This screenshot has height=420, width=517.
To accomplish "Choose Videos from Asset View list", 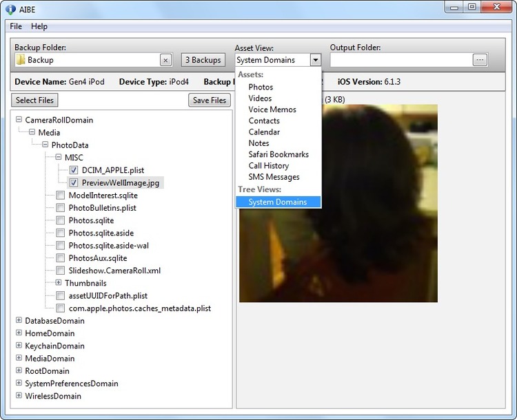I will tap(278, 98).
